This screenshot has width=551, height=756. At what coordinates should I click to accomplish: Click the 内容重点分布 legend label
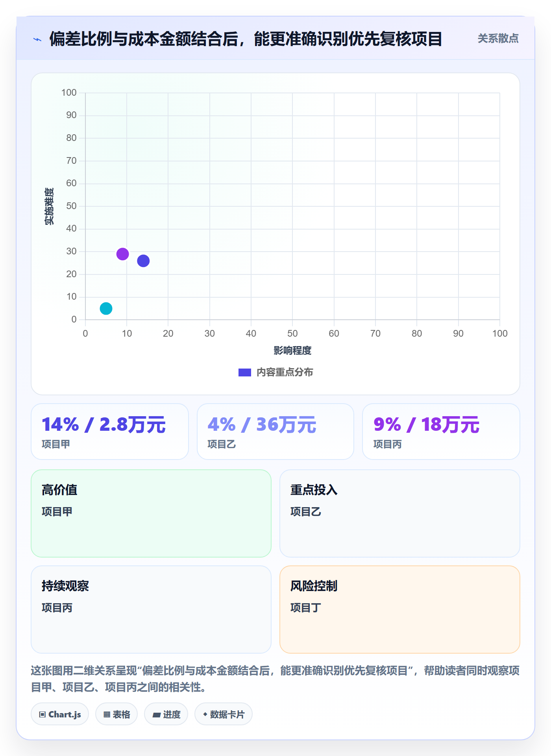(x=285, y=372)
